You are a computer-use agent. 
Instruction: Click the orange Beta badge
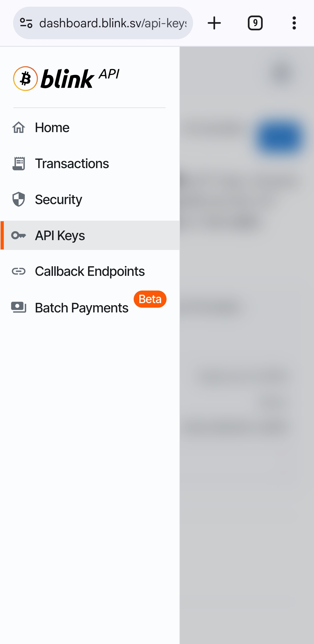tap(150, 299)
